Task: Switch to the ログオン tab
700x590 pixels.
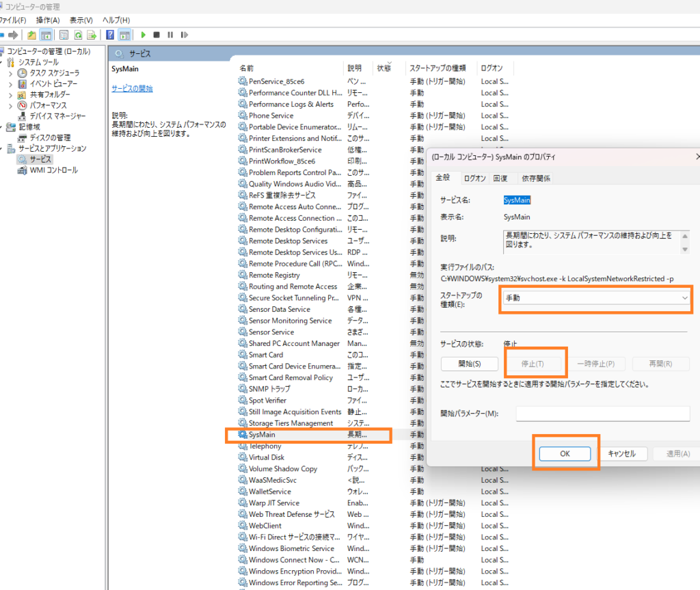Action: click(x=475, y=178)
